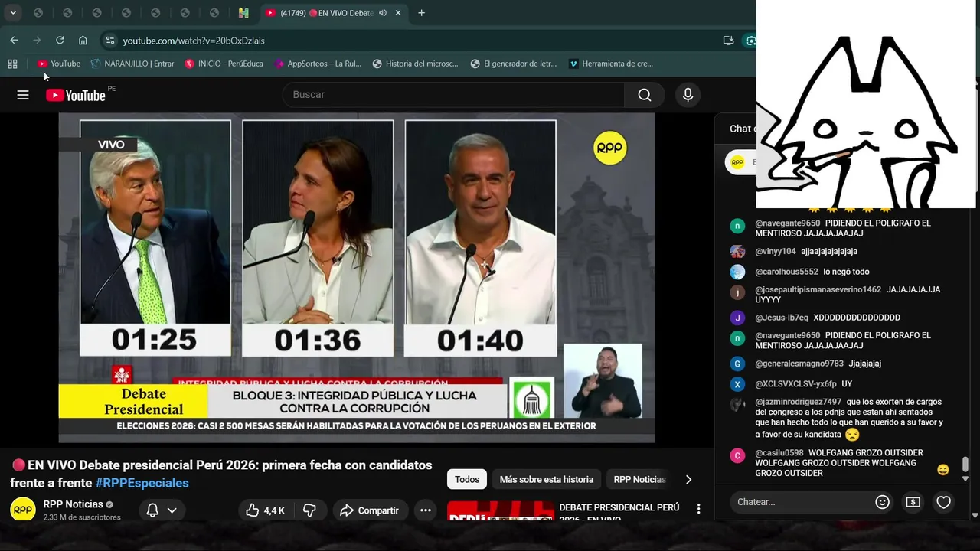Open the RPP Noticias channel avatar
Image resolution: width=980 pixels, height=551 pixels.
click(x=23, y=509)
